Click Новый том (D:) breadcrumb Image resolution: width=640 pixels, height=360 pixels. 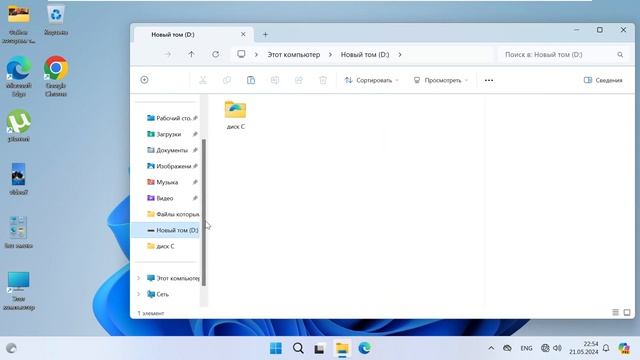[365, 54]
